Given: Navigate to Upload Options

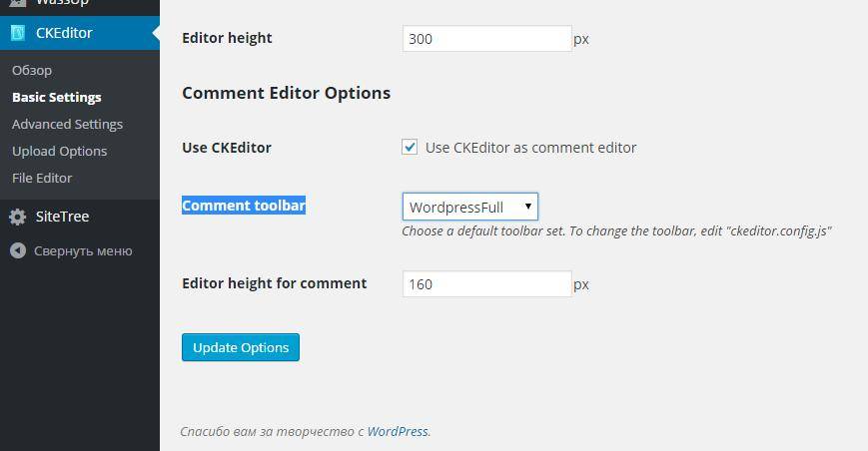Looking at the screenshot, I should [59, 151].
